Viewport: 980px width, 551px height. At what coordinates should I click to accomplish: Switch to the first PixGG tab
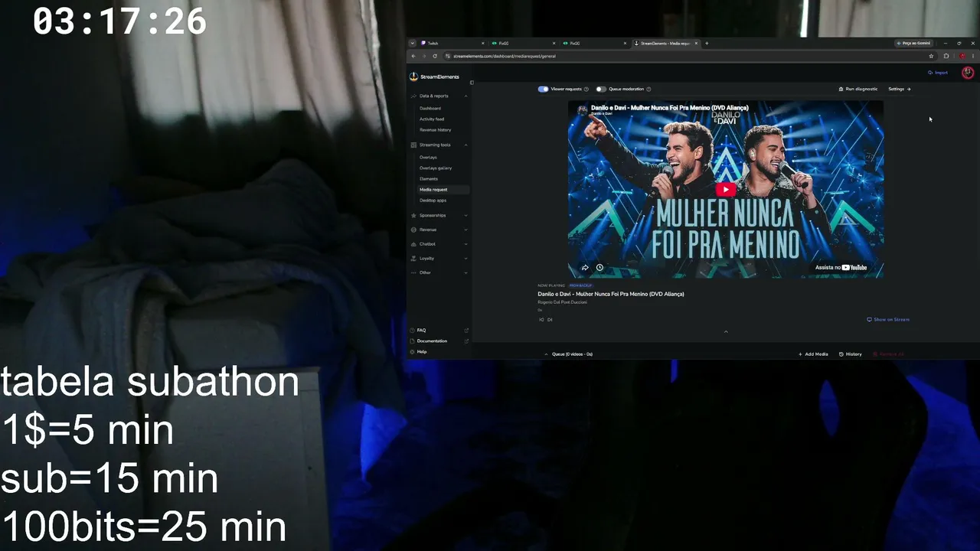point(523,44)
